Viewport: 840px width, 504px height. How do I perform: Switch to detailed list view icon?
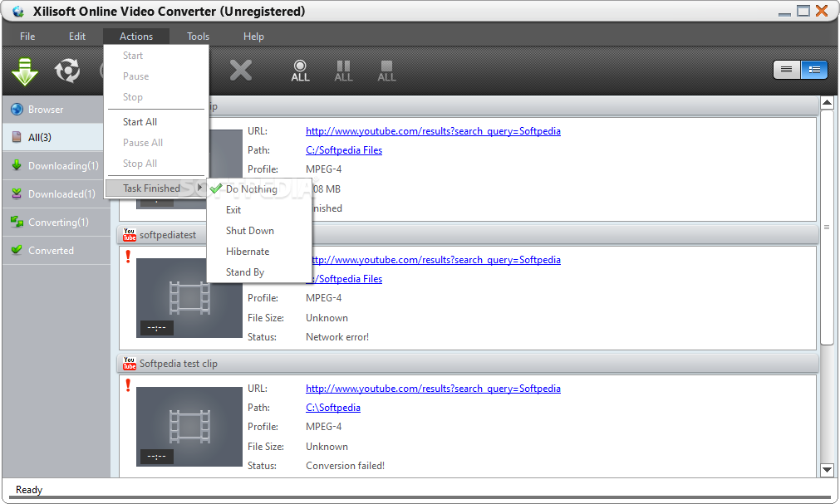pos(814,70)
